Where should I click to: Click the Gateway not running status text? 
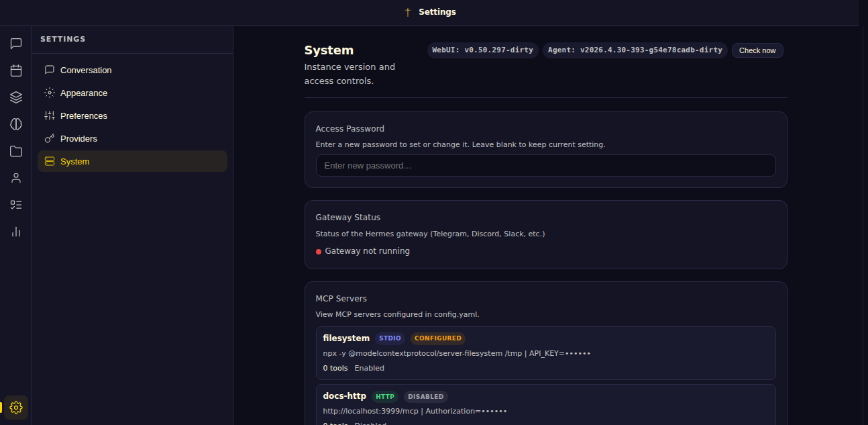tap(368, 251)
